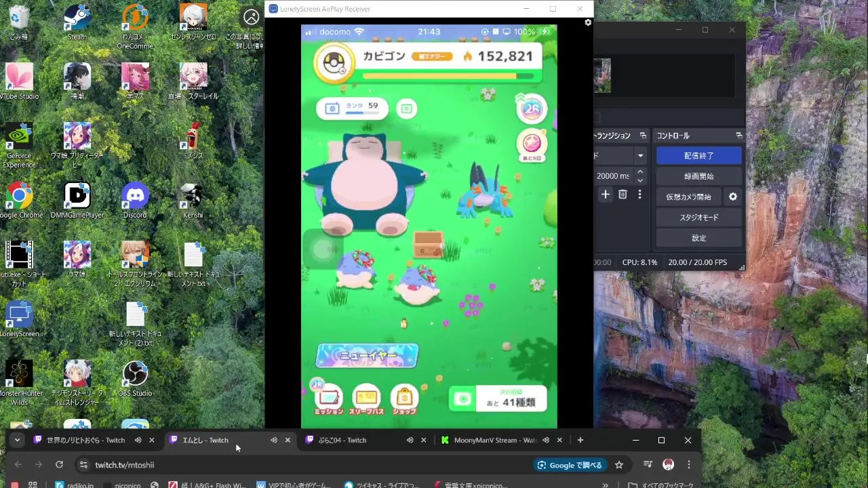Image resolution: width=868 pixels, height=488 pixels.
Task: Bookmark this page with star icon
Action: pos(618,465)
